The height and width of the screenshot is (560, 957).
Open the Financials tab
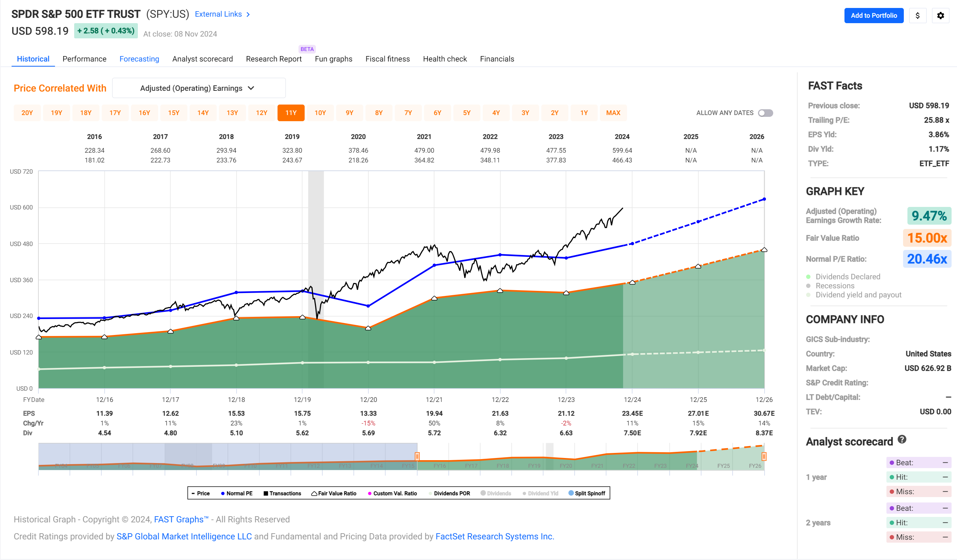point(497,59)
